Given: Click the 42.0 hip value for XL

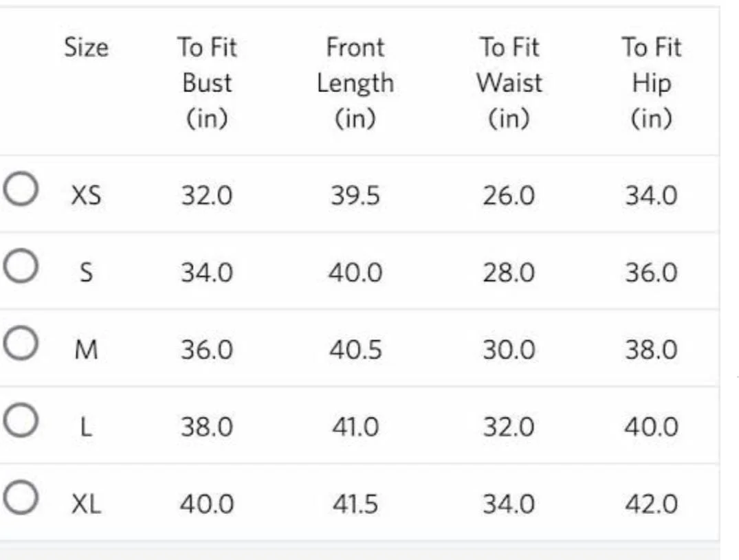Looking at the screenshot, I should pyautogui.click(x=651, y=505).
